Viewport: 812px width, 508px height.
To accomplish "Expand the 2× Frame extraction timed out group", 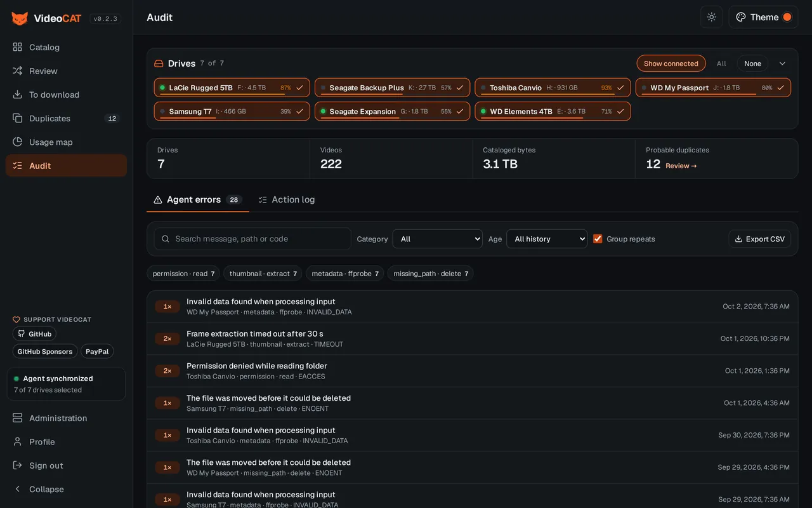I will coord(473,338).
